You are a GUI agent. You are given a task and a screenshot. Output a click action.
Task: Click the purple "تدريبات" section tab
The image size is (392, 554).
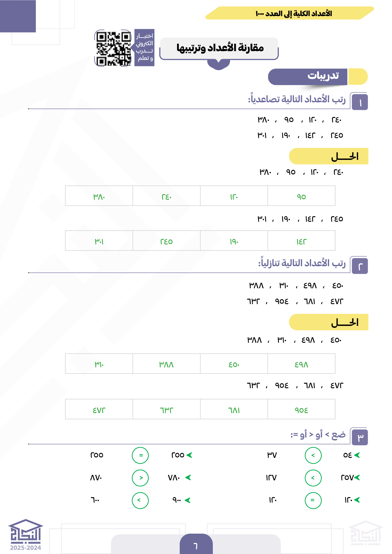[x=308, y=77]
